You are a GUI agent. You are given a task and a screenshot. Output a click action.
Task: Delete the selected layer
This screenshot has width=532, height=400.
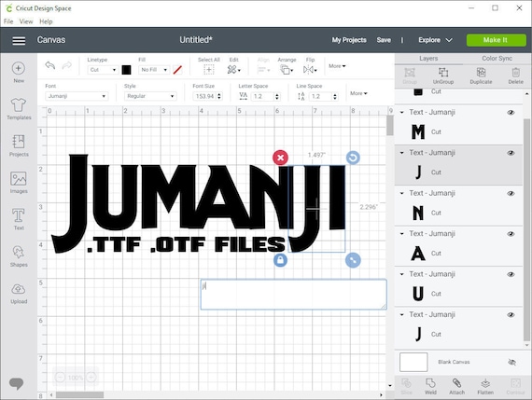[516, 76]
